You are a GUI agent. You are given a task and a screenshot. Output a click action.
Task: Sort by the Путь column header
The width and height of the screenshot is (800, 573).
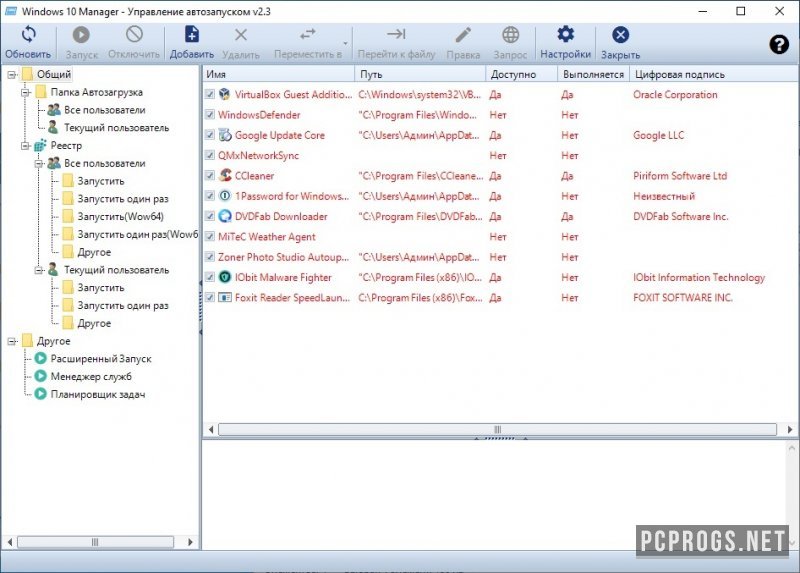coord(420,74)
